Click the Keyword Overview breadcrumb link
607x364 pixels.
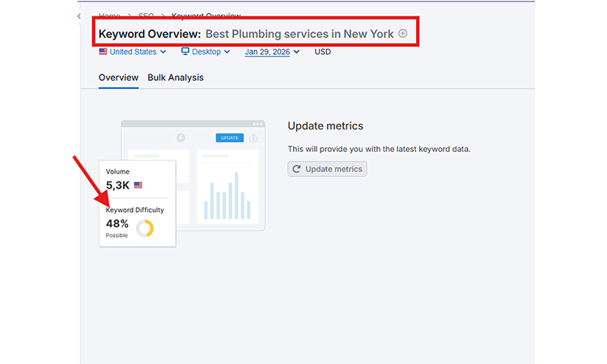(206, 16)
